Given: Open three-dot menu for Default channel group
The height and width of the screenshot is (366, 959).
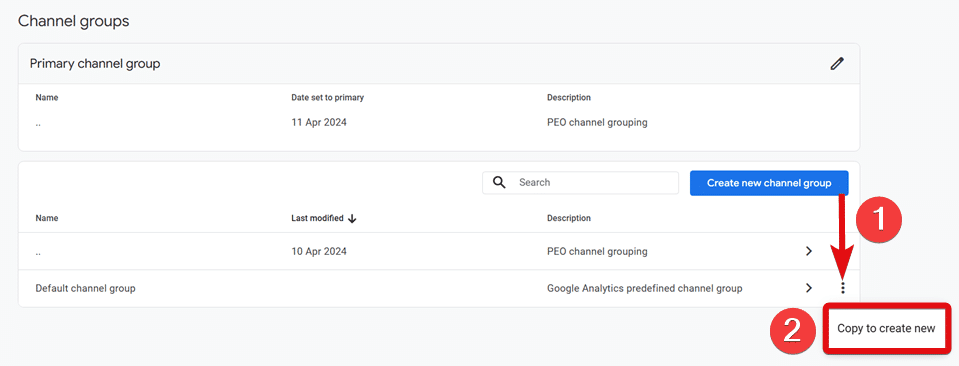Looking at the screenshot, I should click(x=843, y=288).
